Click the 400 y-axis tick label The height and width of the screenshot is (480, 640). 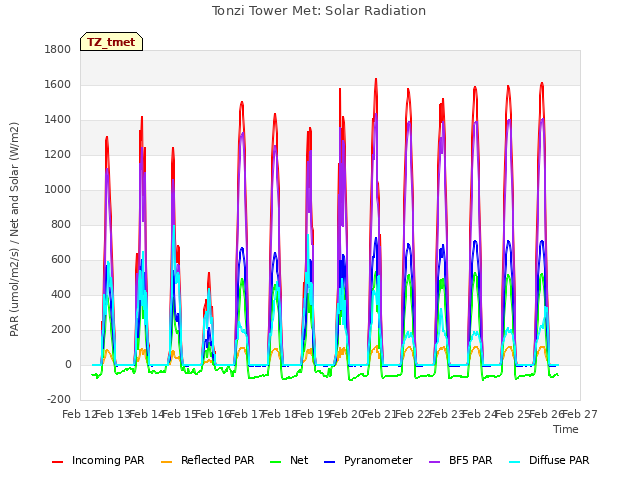click(x=61, y=295)
